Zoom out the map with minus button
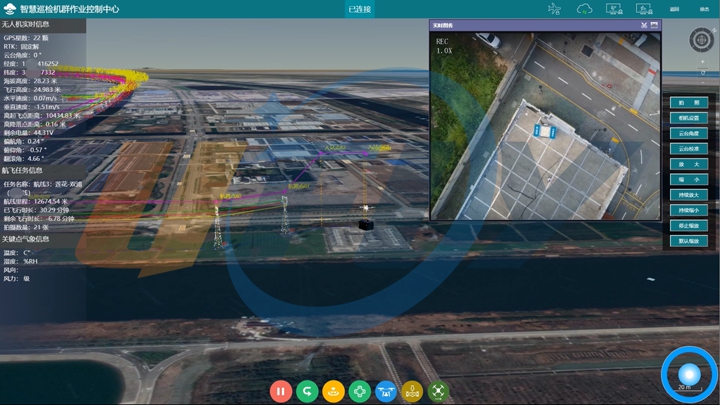The image size is (720, 405). pyautogui.click(x=703, y=82)
